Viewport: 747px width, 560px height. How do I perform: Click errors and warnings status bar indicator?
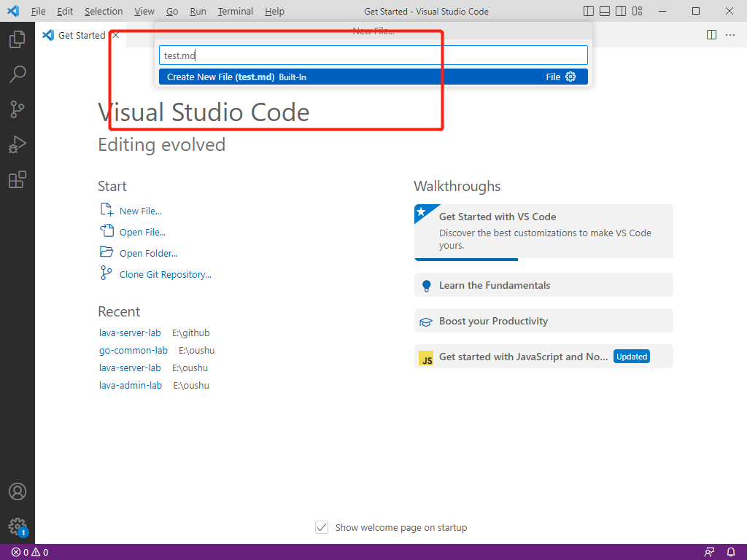coord(30,553)
